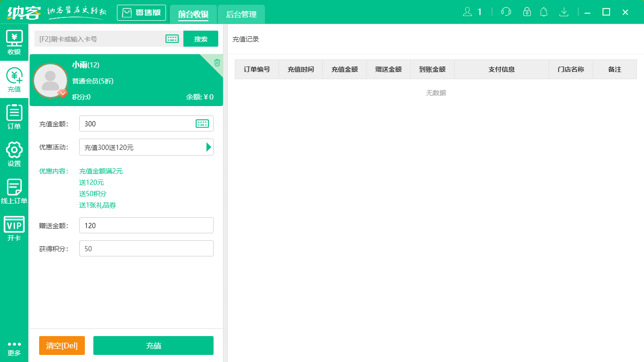
Task: Click the lock screen icon
Action: point(527,12)
